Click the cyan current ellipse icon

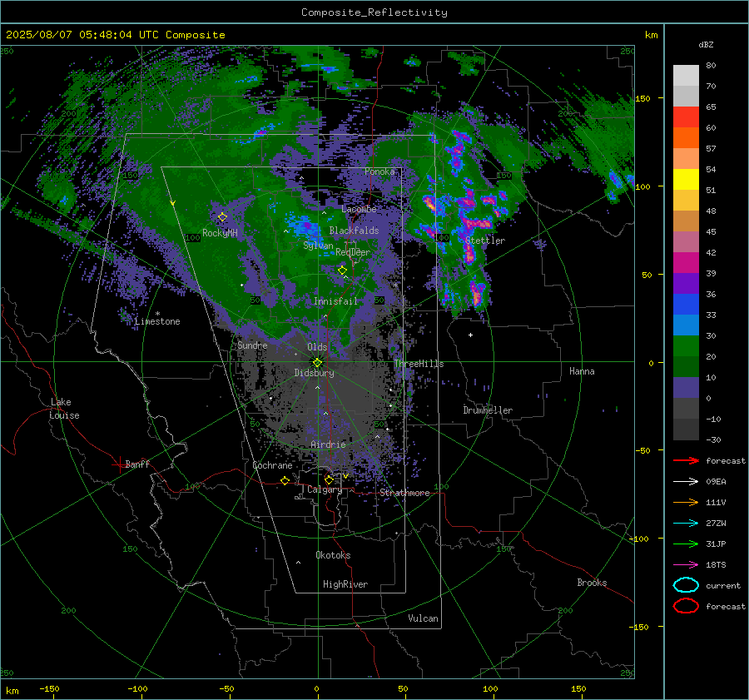686,585
